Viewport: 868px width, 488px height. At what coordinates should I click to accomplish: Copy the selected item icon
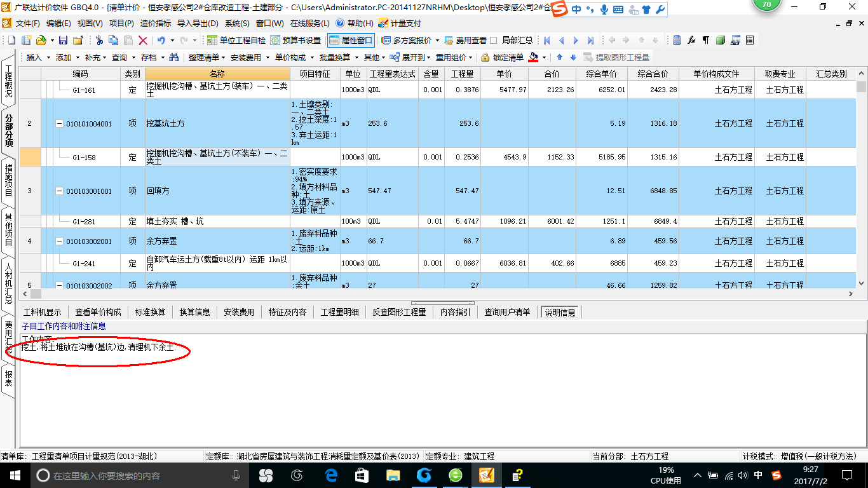(114, 40)
